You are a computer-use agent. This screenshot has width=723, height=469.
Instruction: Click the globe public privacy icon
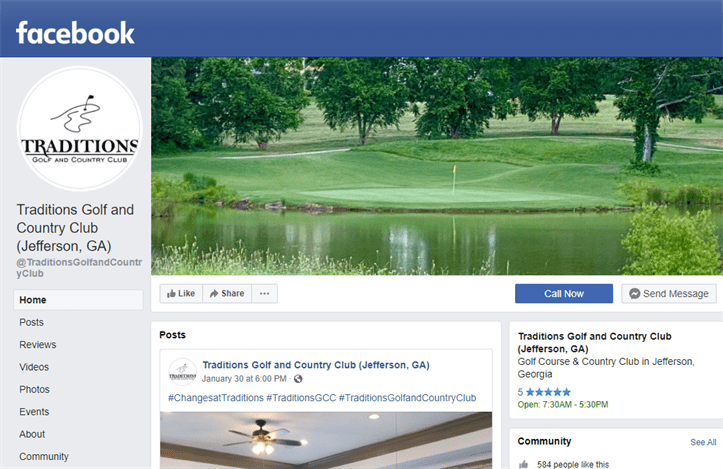298,379
